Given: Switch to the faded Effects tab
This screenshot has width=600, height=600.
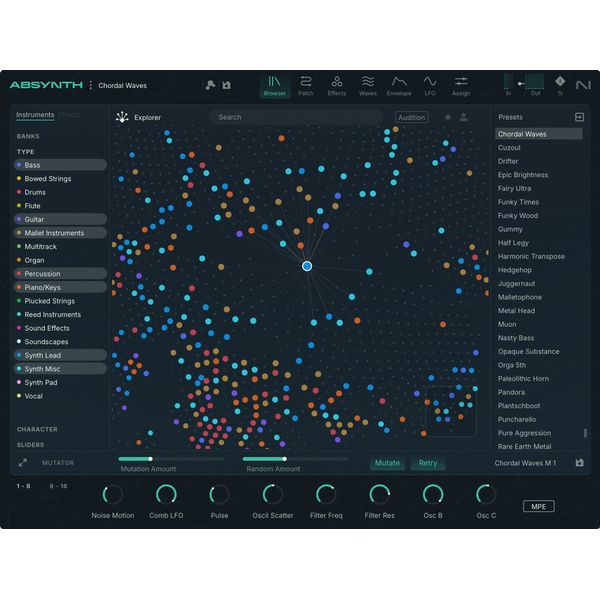Looking at the screenshot, I should pos(70,115).
